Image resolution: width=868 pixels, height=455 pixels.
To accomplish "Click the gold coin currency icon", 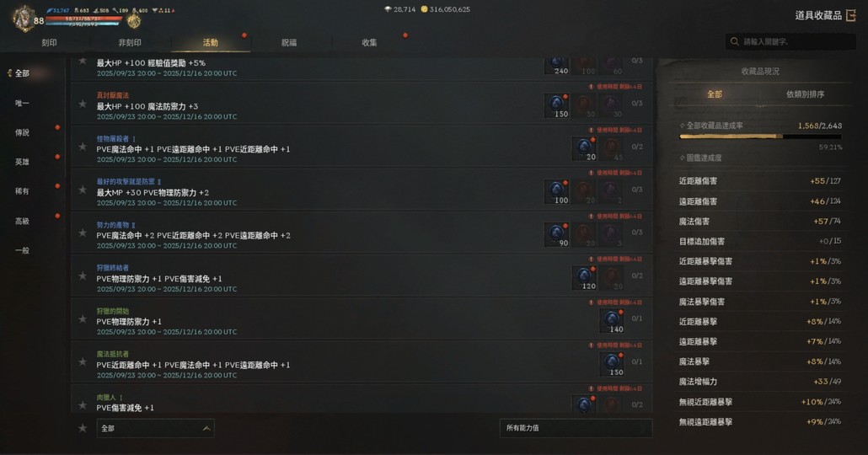I will tap(425, 9).
